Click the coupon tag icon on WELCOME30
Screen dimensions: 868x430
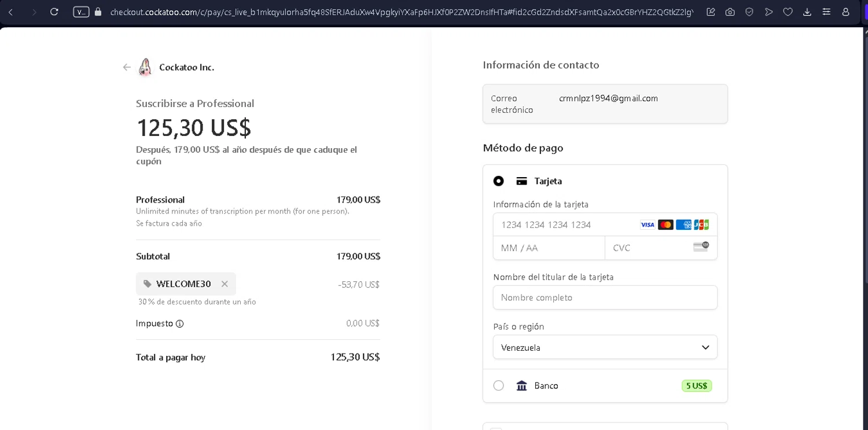point(148,284)
